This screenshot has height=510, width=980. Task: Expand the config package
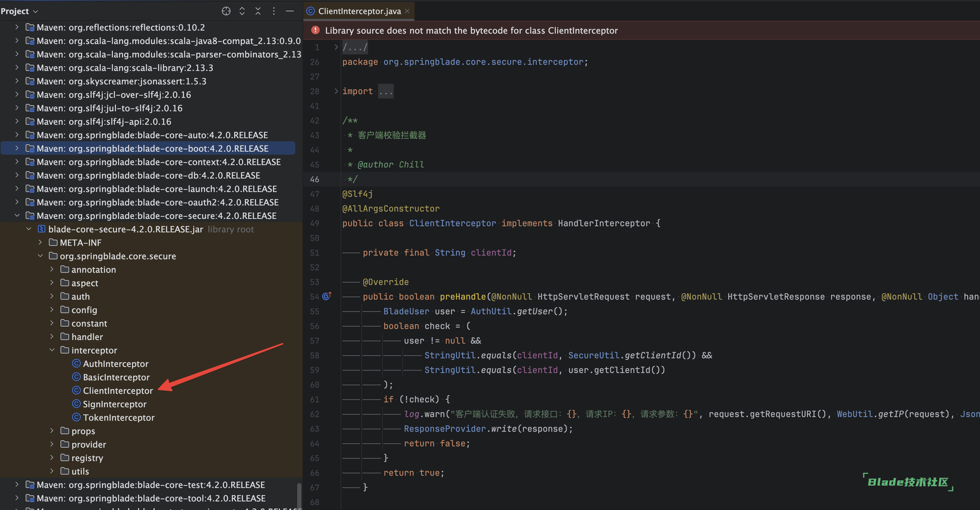(52, 309)
